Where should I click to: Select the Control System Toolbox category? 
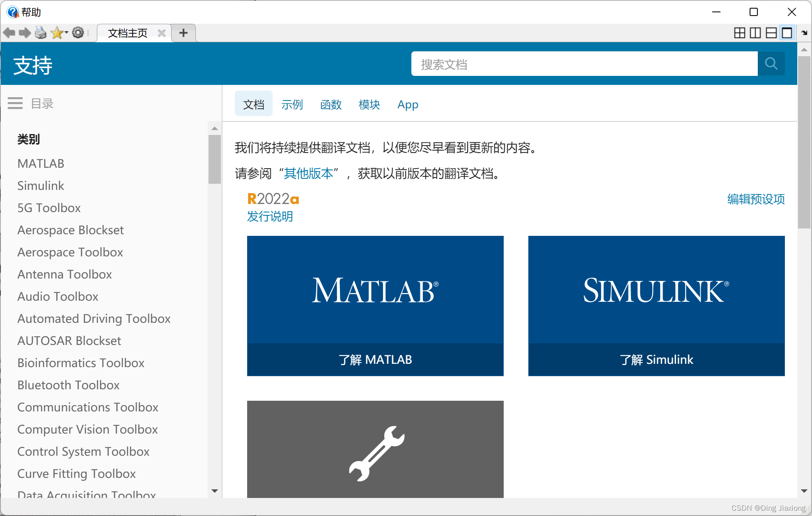tap(83, 451)
